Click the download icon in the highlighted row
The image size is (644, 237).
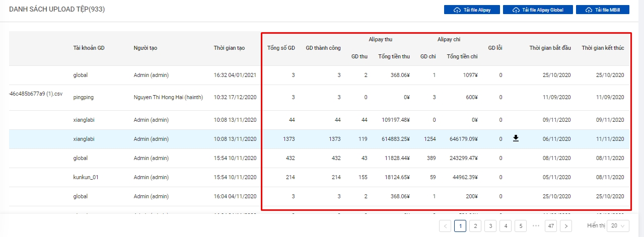point(516,138)
